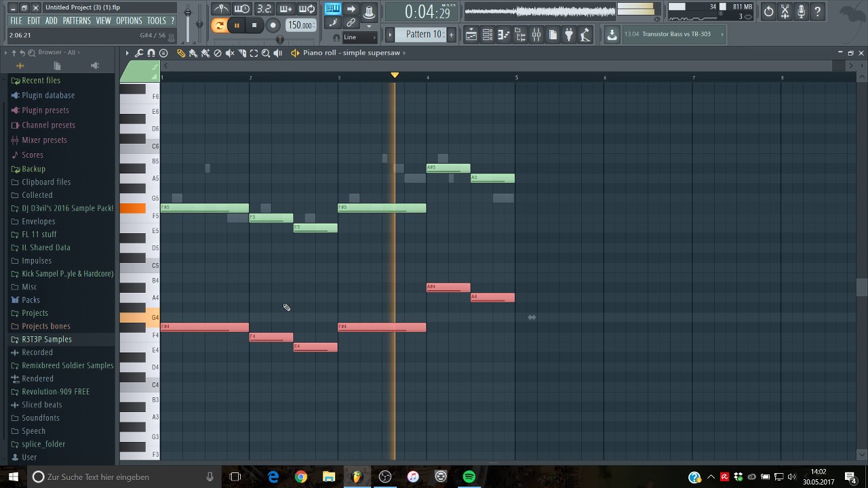This screenshot has height=488, width=868.
Task: Open the Plugin picker plug icon
Action: 569,35
